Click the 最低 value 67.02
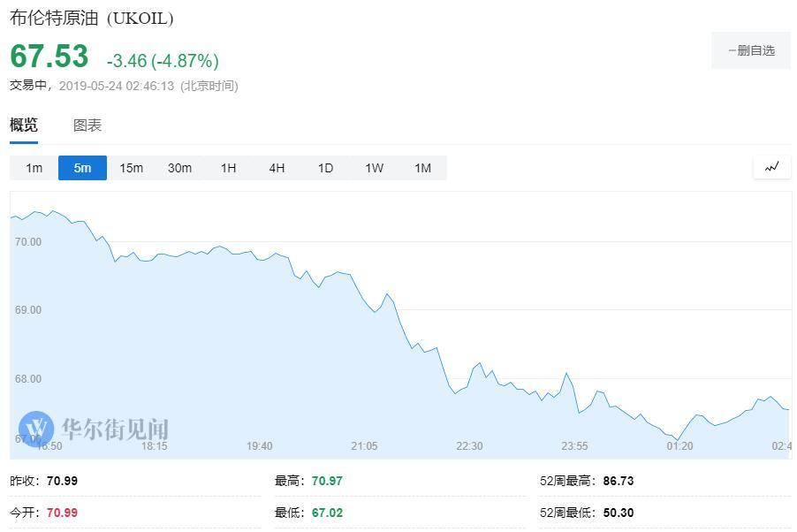This screenshot has height=532, width=797. tap(327, 513)
